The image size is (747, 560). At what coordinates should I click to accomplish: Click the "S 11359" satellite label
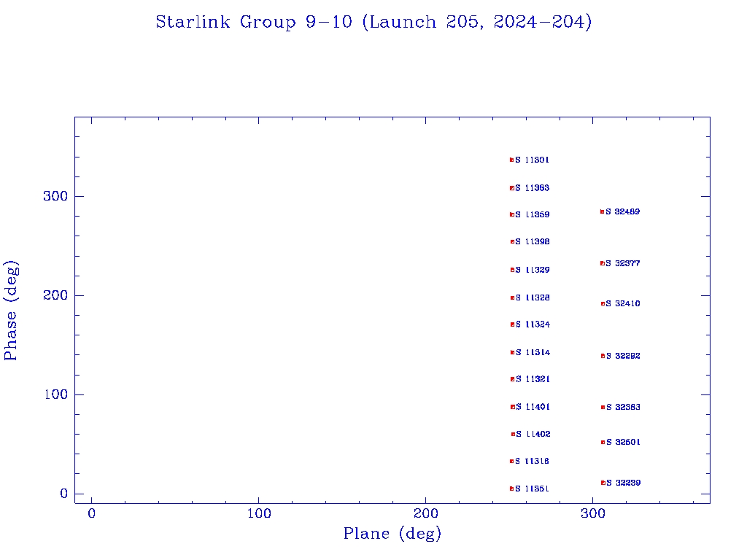532,215
